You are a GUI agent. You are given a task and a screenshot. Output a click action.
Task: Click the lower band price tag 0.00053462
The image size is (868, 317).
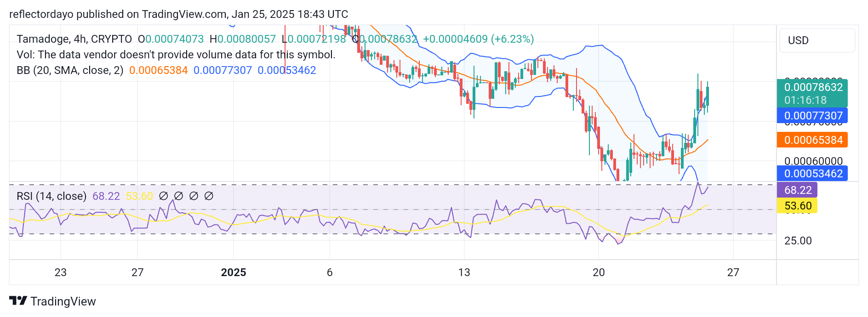812,174
